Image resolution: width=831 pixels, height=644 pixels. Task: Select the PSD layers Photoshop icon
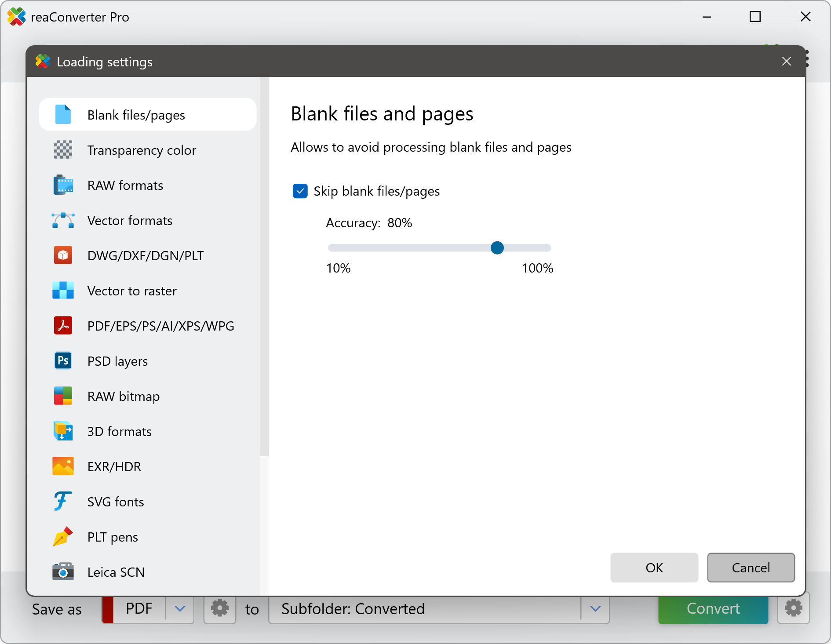63,361
